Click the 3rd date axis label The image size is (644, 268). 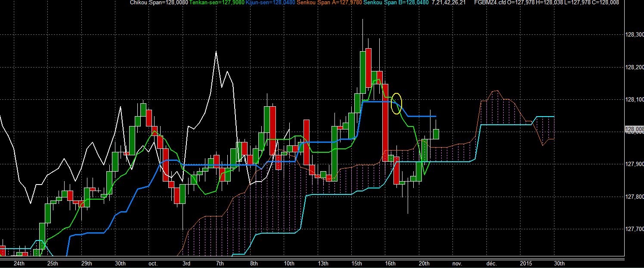[186, 263]
